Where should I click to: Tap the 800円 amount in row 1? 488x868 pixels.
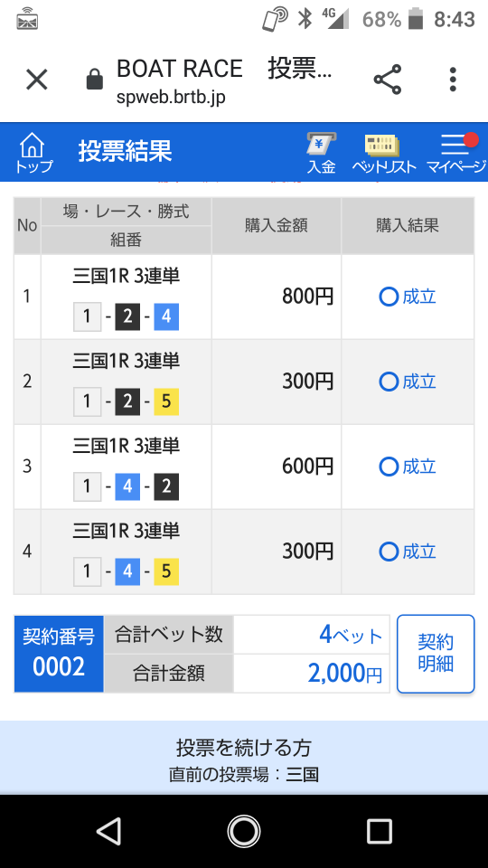point(307,297)
